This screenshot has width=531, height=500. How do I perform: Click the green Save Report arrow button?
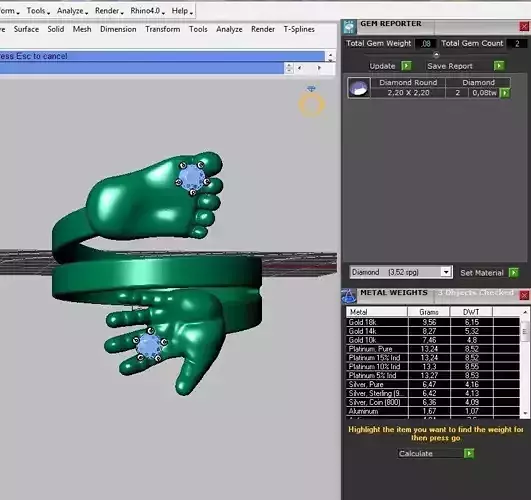499,66
